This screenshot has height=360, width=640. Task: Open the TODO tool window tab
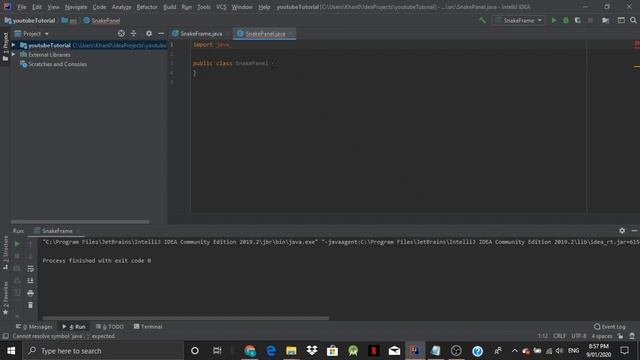(109, 327)
